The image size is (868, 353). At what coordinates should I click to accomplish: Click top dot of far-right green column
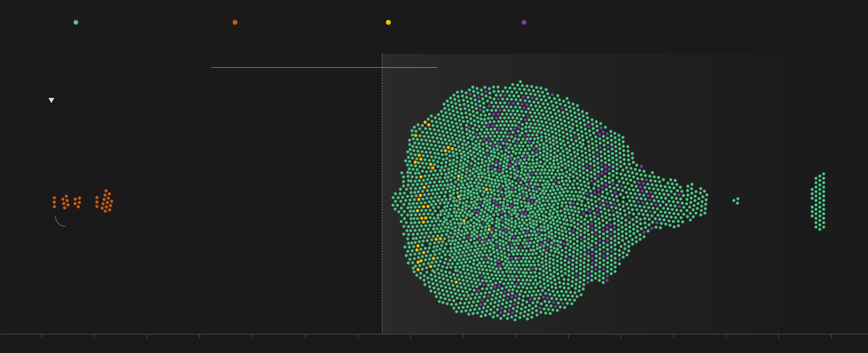[824, 174]
